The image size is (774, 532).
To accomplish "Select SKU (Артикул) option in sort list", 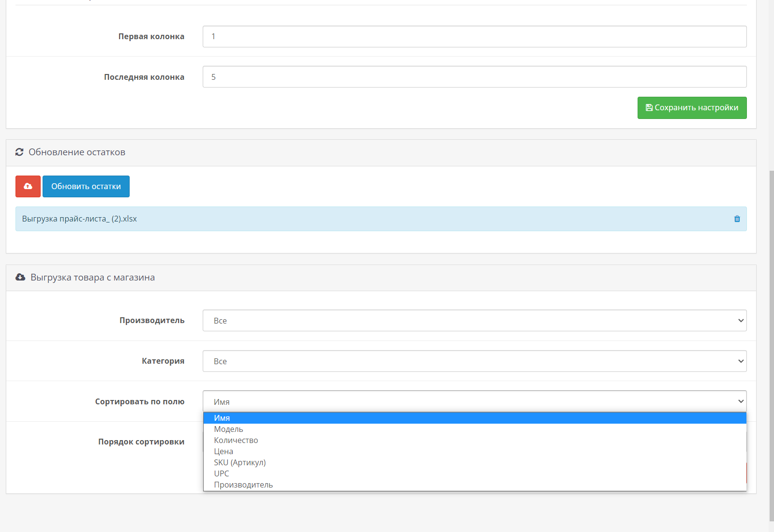I will point(475,462).
